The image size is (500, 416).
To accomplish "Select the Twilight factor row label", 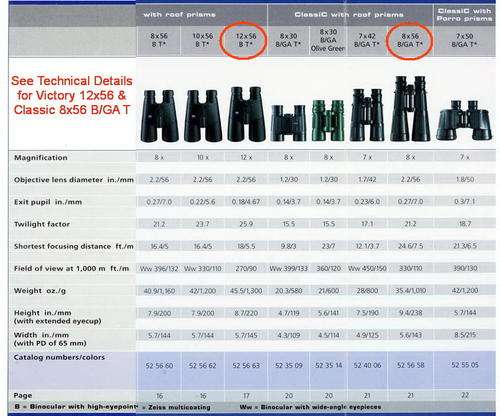I will point(42,224).
